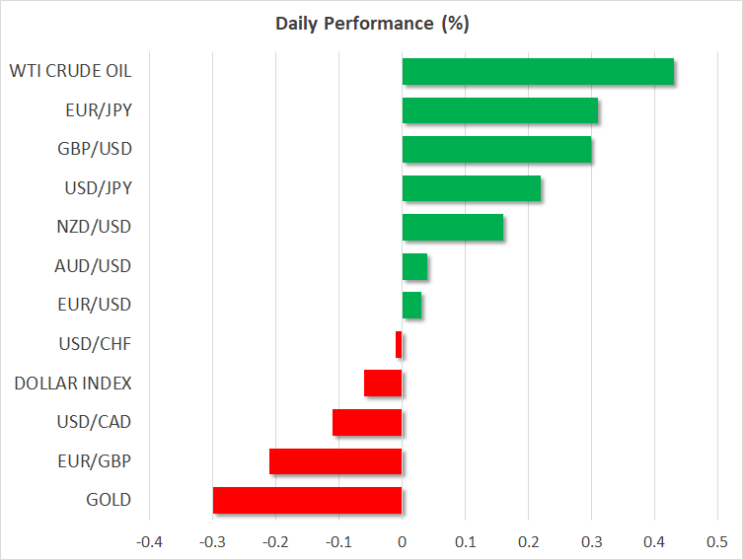The width and height of the screenshot is (743, 560).
Task: Click the small AUD/USD green bar
Action: (x=414, y=266)
